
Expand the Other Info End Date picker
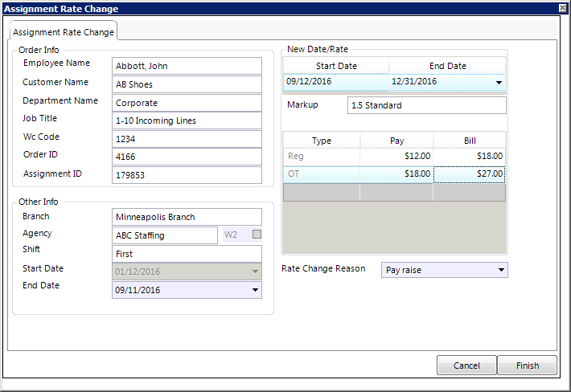pyautogui.click(x=256, y=289)
